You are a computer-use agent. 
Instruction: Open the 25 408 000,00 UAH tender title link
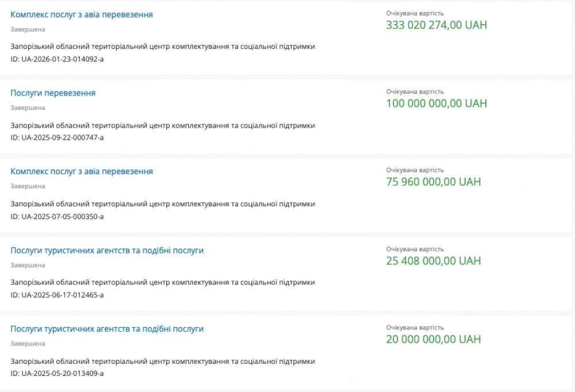coord(107,251)
